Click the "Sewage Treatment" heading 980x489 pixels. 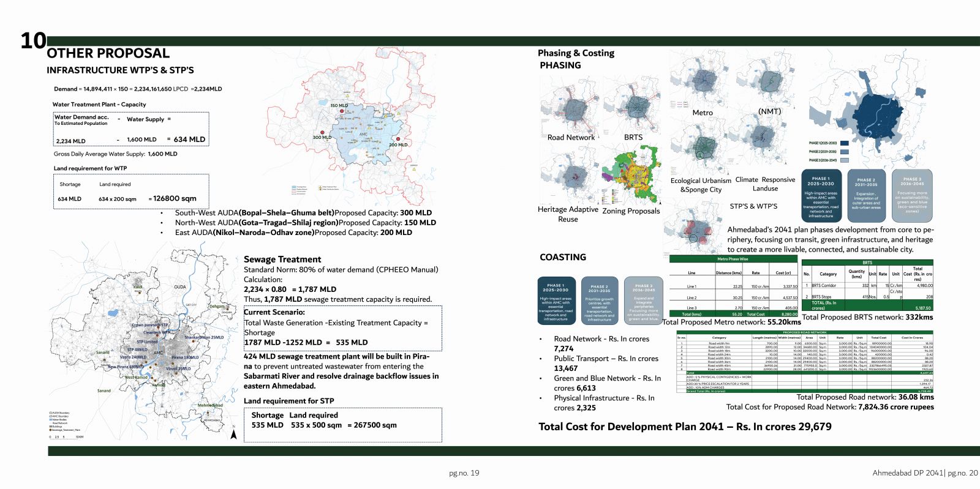point(282,259)
